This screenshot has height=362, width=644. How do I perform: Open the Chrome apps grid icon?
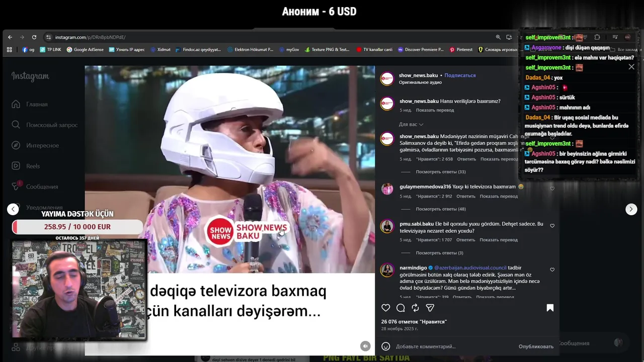coord(10,50)
